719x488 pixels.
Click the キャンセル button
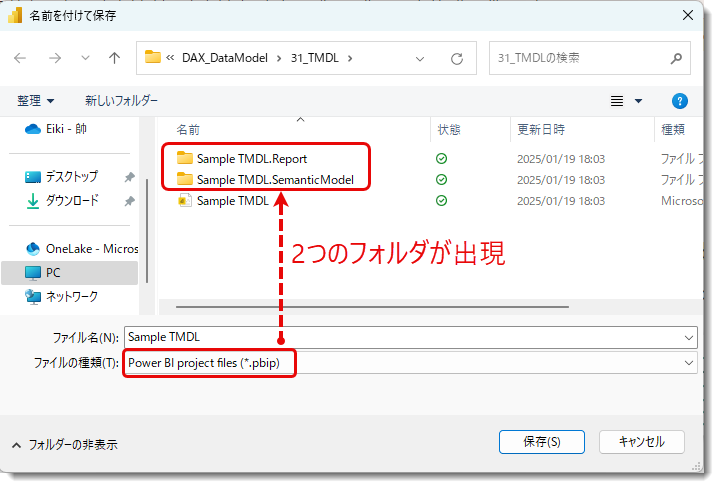pos(642,442)
